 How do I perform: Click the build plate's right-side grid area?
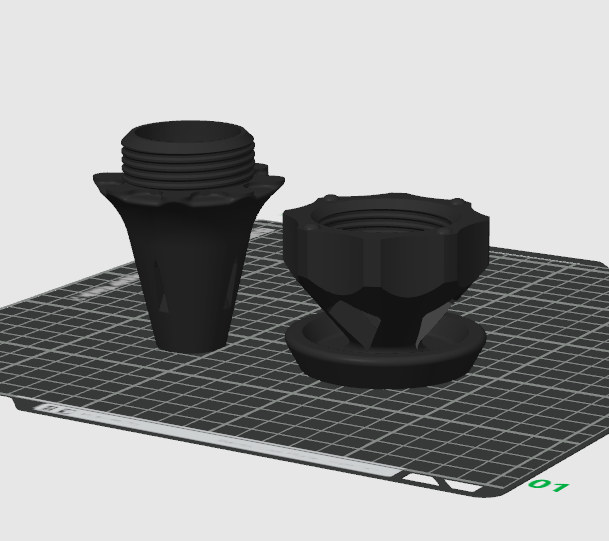coord(540,380)
